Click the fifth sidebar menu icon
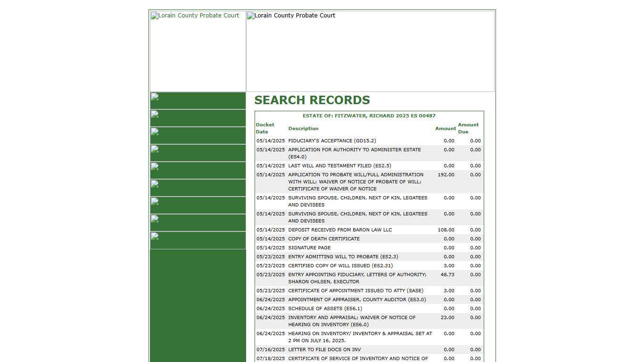The image size is (644, 362). [x=198, y=170]
